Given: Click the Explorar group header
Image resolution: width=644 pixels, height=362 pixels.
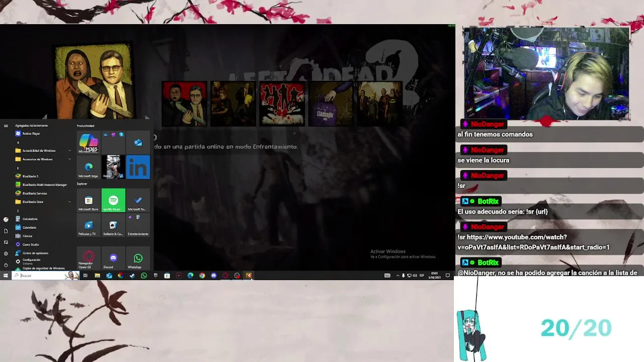Looking at the screenshot, I should [x=82, y=184].
